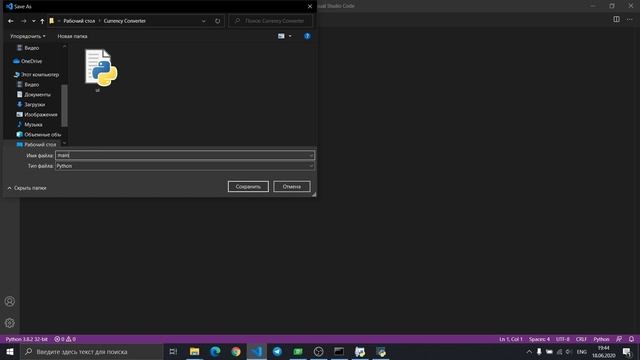Refresh the Currency Converter folder
This screenshot has width=640, height=360.
[x=218, y=21]
